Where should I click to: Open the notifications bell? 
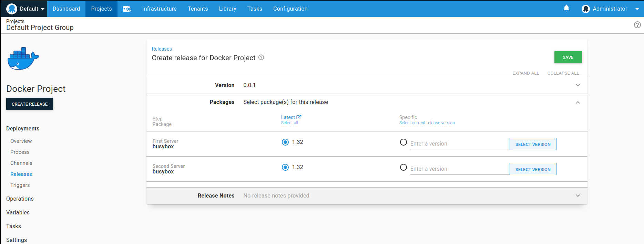(x=566, y=8)
